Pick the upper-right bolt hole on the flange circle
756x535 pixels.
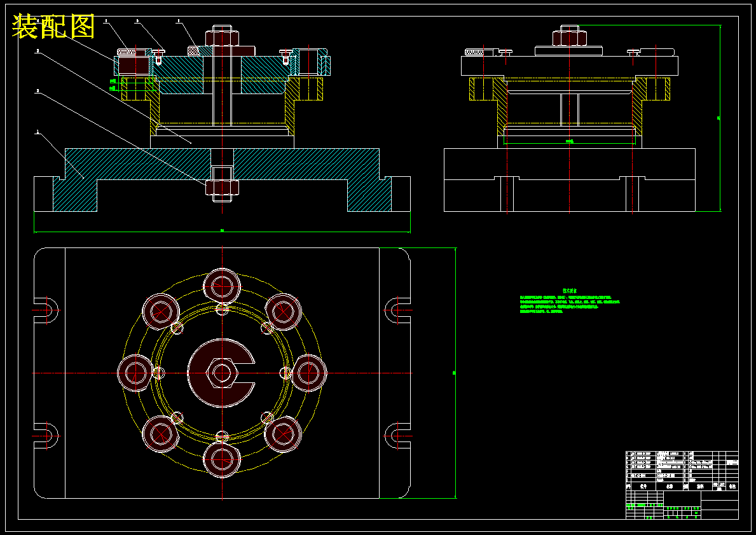pos(283,312)
